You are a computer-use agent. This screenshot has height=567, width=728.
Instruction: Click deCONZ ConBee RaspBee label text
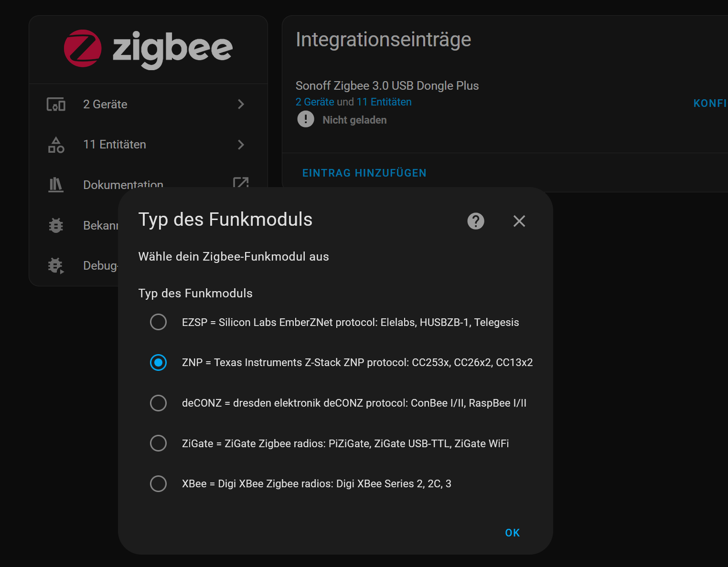pyautogui.click(x=354, y=403)
